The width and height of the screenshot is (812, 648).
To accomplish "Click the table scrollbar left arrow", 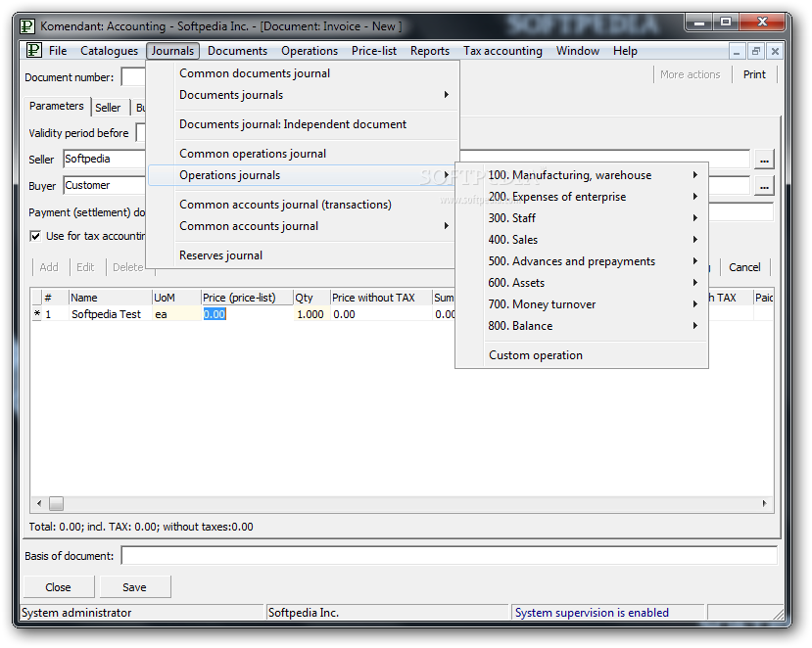I will pos(39,503).
